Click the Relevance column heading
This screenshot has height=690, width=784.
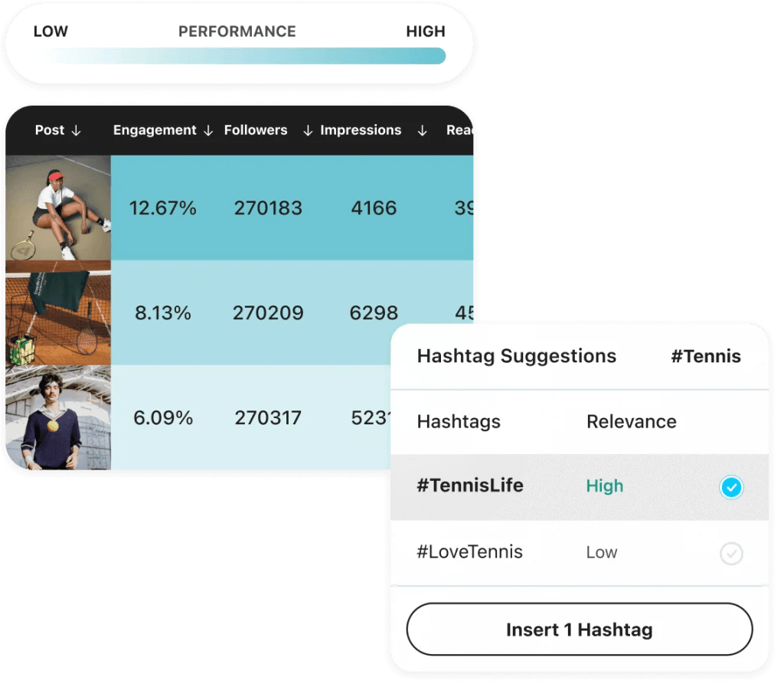pos(631,421)
